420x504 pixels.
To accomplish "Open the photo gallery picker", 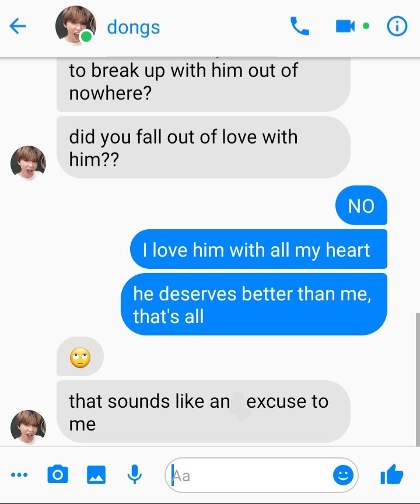I will [x=96, y=474].
